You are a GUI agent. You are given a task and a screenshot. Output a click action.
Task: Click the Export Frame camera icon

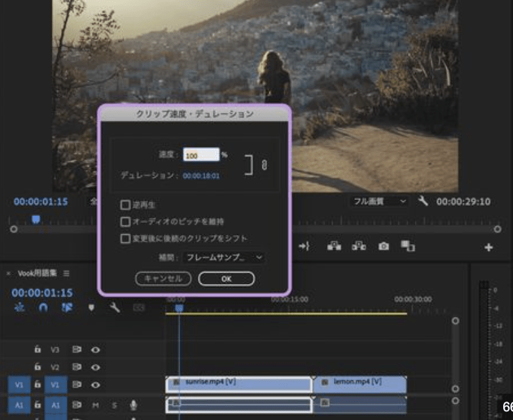coord(383,246)
